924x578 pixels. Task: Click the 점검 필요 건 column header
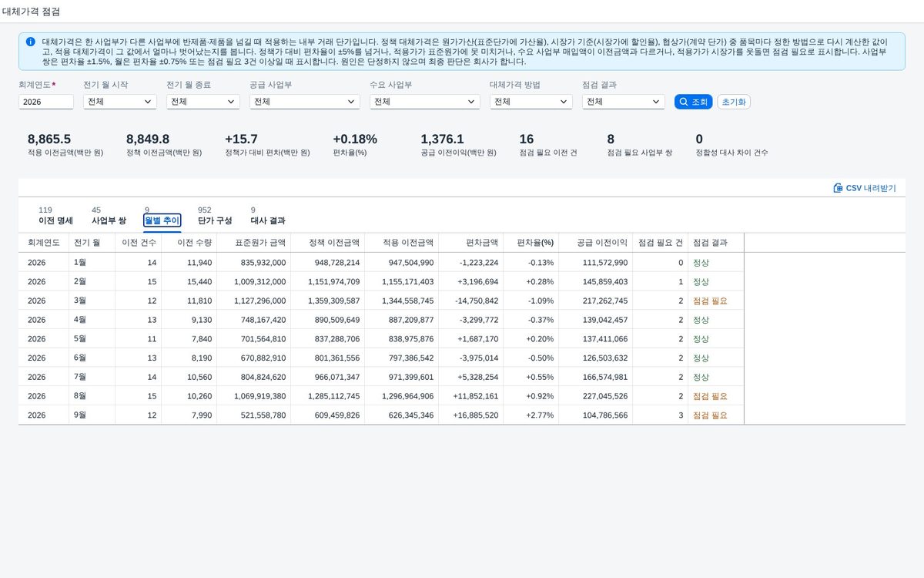661,243
